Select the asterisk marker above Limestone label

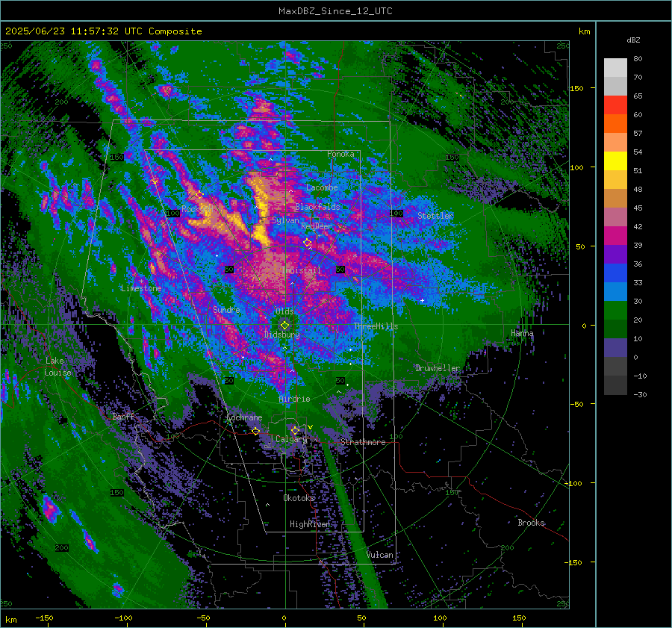coord(141,282)
